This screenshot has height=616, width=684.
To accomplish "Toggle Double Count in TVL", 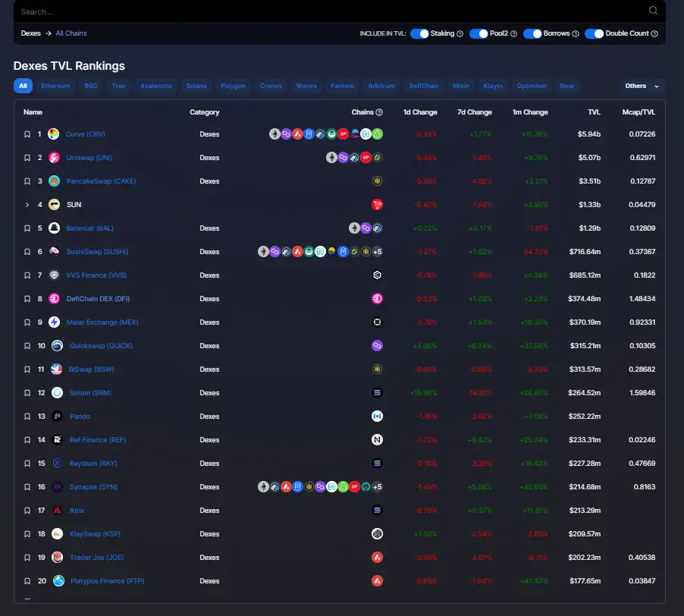I will [594, 33].
